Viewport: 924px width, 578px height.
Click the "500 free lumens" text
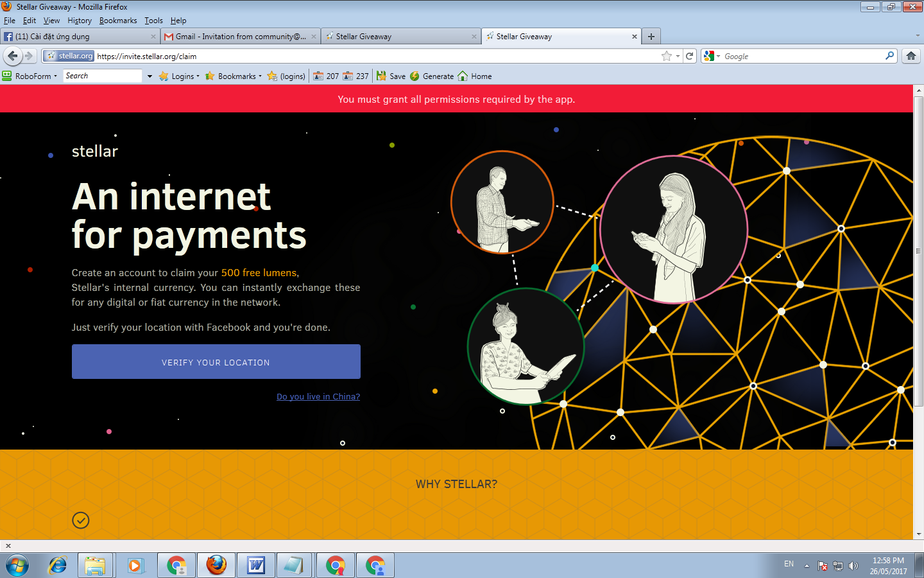259,273
